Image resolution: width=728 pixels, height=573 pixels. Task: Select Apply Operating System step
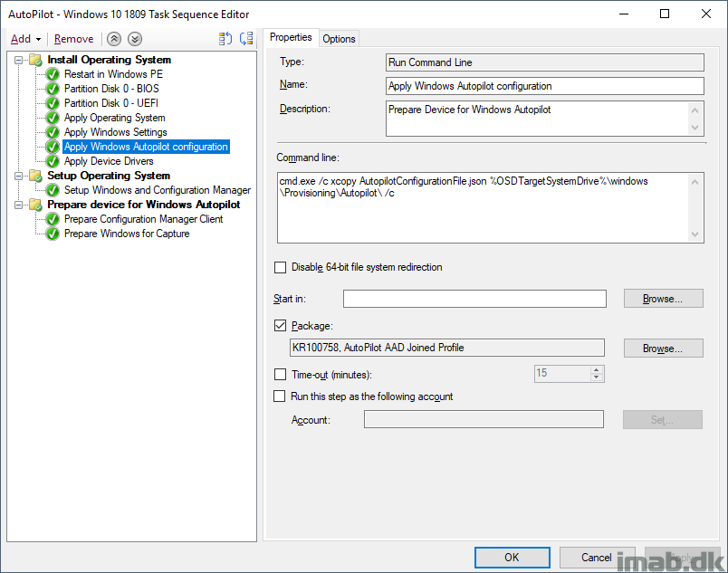pyautogui.click(x=115, y=118)
